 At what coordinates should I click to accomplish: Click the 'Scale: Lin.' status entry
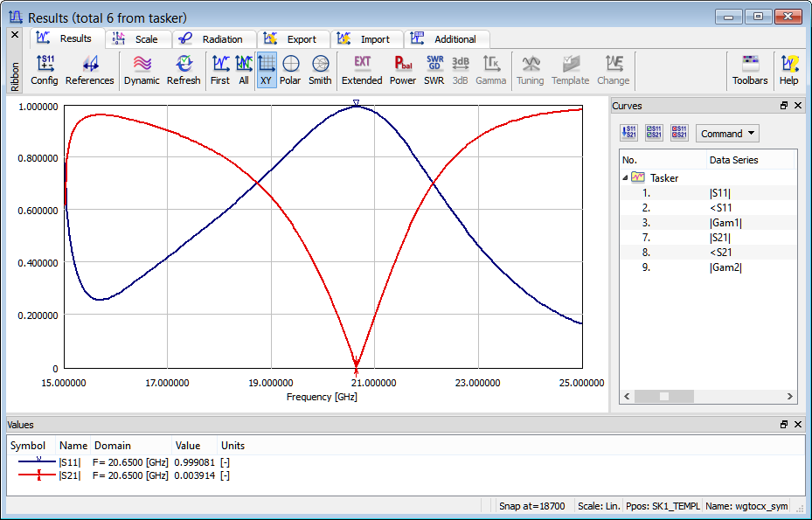[x=598, y=506]
